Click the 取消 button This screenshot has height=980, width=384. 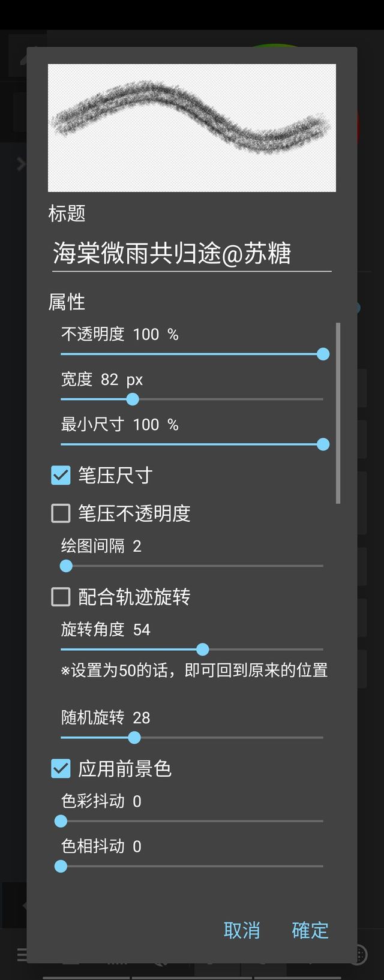242,930
